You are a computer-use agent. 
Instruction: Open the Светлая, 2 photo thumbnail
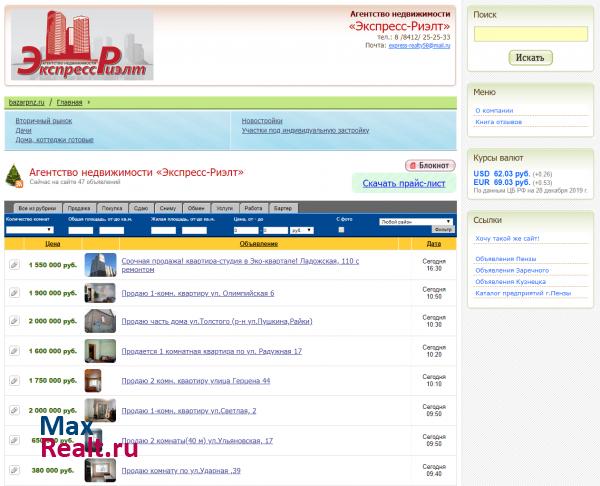point(100,410)
